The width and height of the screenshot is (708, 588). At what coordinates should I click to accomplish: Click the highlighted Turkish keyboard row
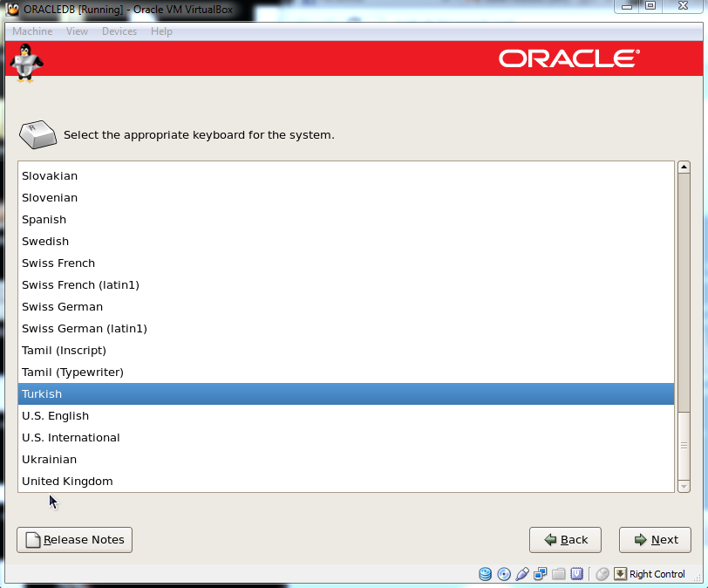tap(346, 393)
